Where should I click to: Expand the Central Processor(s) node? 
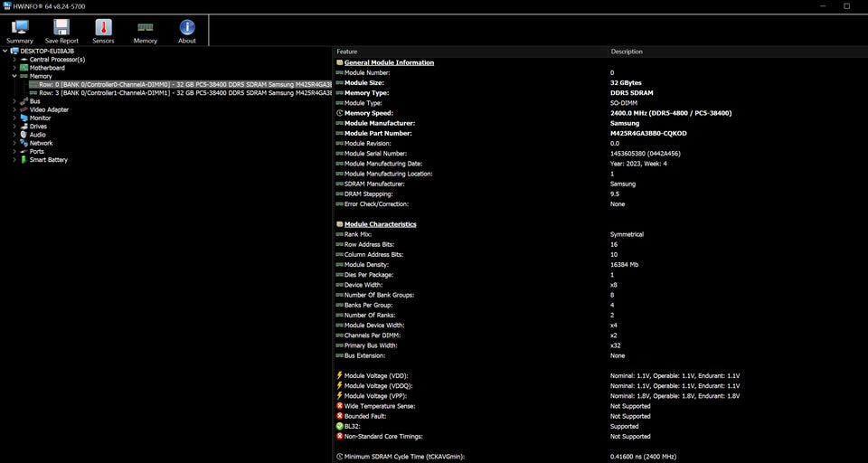tap(15, 60)
